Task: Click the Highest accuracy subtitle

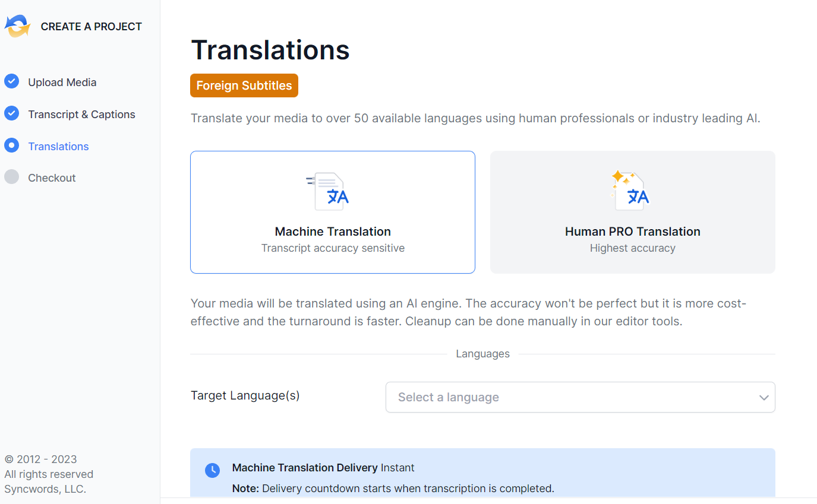Action: coord(633,248)
